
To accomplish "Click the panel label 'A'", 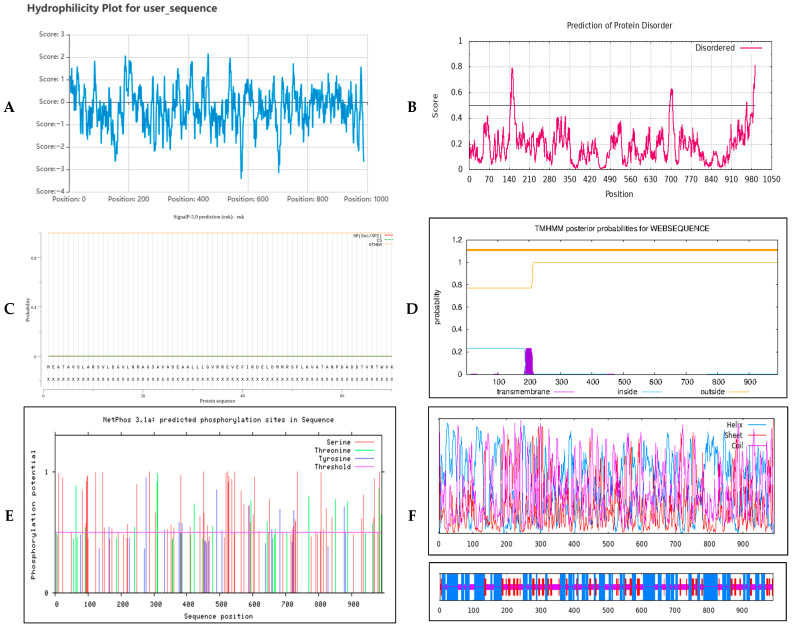I will 9,107.
